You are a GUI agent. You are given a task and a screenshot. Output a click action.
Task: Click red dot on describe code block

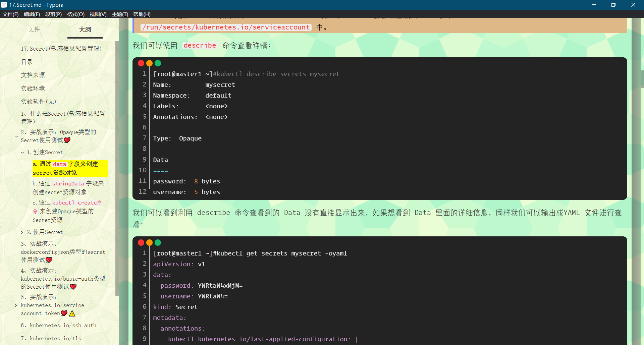[x=141, y=63]
